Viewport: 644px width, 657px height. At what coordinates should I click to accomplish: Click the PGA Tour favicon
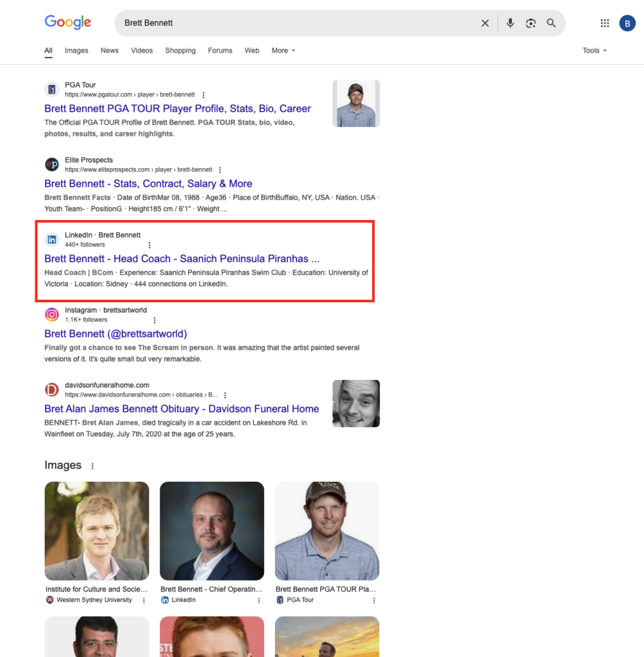pyautogui.click(x=52, y=89)
